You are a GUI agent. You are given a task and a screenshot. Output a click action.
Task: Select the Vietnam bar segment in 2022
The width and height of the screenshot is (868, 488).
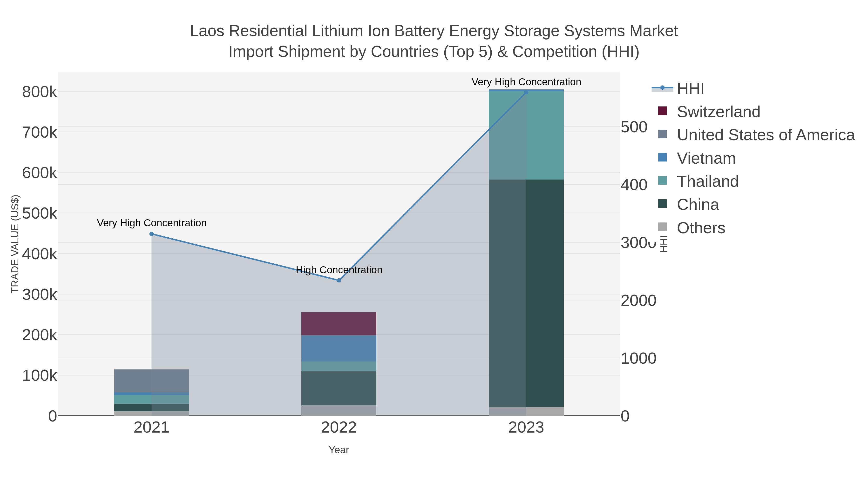point(339,348)
